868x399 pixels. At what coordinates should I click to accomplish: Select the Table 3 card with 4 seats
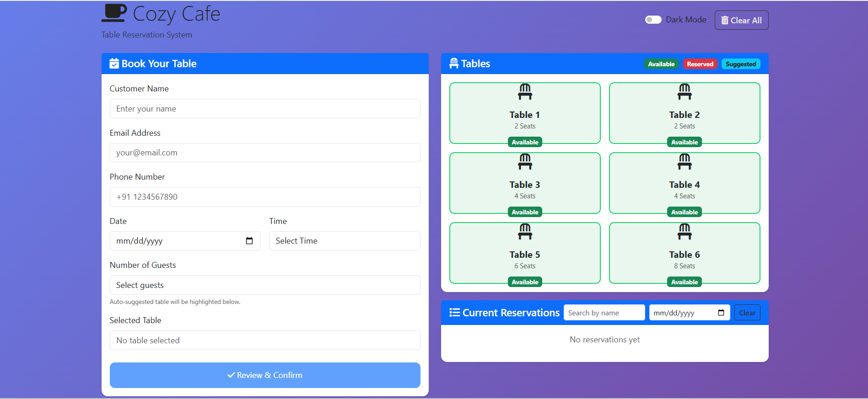click(525, 183)
